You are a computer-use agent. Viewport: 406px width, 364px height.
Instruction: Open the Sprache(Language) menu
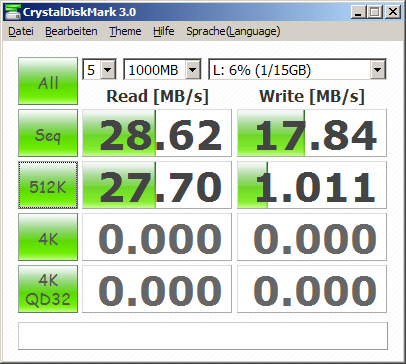pyautogui.click(x=233, y=31)
